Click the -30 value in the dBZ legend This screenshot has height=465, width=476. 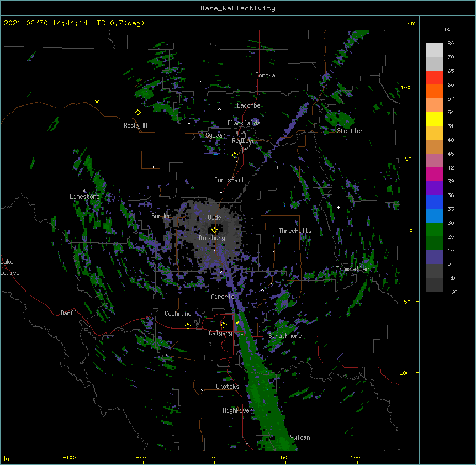(452, 292)
